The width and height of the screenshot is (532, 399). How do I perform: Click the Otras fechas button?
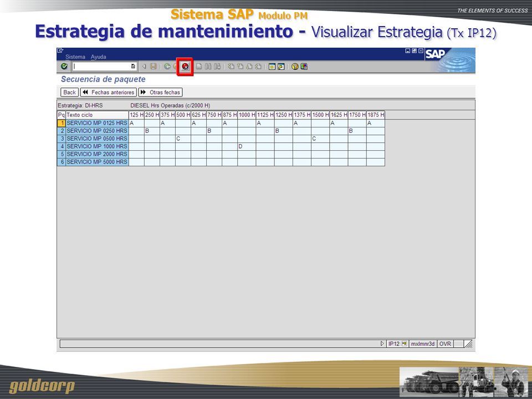click(x=161, y=93)
